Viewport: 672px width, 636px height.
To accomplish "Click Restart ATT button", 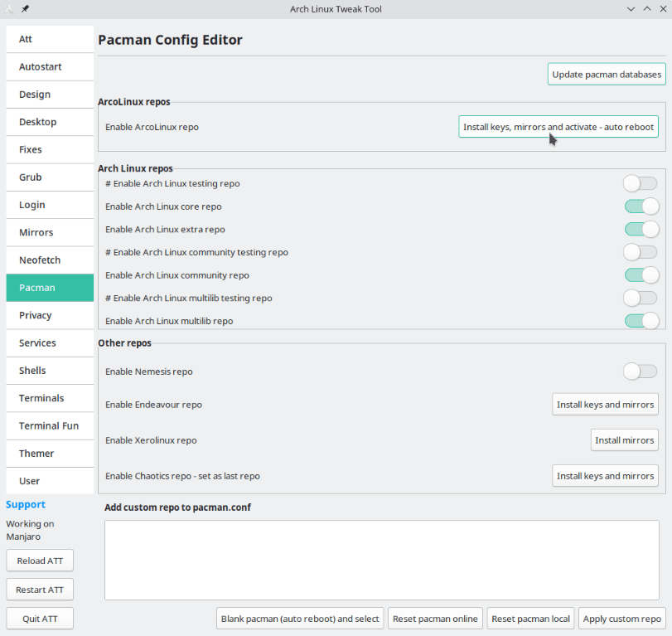I will (40, 590).
